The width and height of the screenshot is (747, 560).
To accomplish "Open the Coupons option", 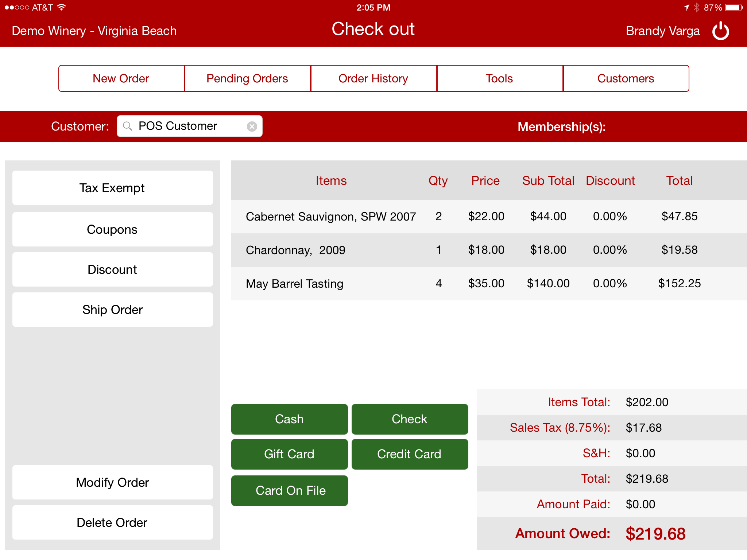I will (x=112, y=229).
